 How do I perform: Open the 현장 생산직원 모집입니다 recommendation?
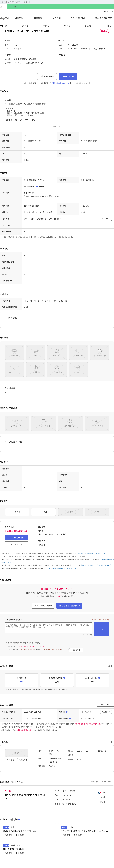[14, 849]
